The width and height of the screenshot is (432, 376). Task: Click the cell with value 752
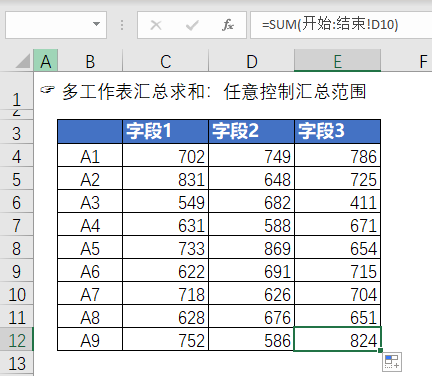pyautogui.click(x=165, y=339)
